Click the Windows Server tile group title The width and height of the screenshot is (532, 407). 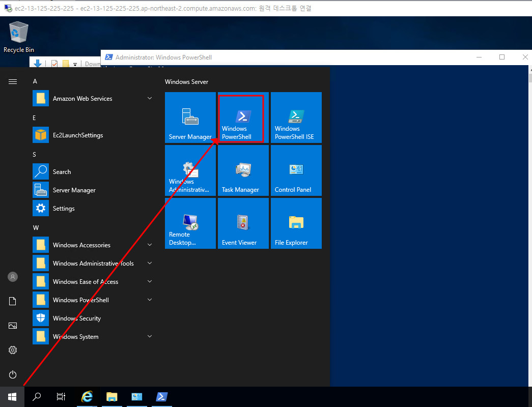187,82
